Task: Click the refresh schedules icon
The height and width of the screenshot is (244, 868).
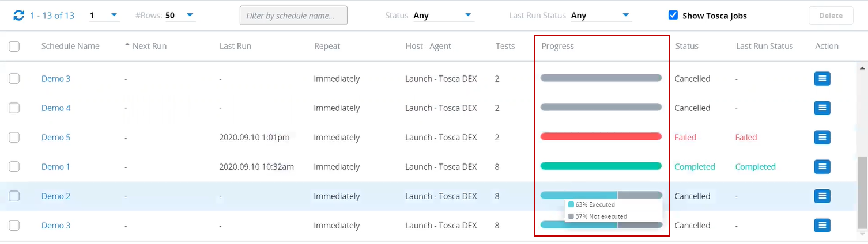Action: click(19, 16)
